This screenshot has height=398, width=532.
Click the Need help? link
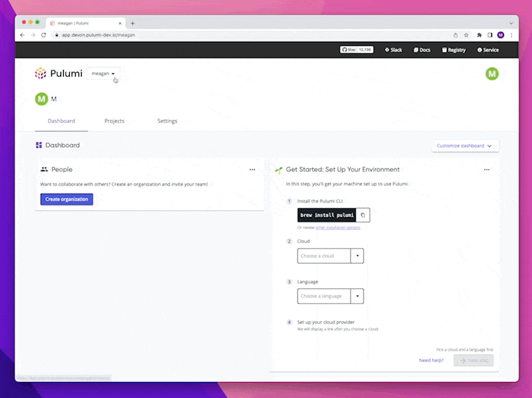click(431, 360)
